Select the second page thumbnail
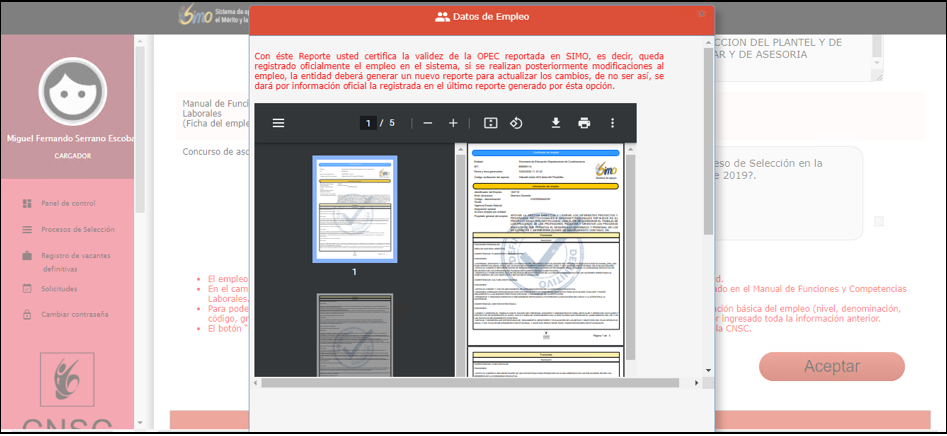The width and height of the screenshot is (947, 436). tap(354, 335)
